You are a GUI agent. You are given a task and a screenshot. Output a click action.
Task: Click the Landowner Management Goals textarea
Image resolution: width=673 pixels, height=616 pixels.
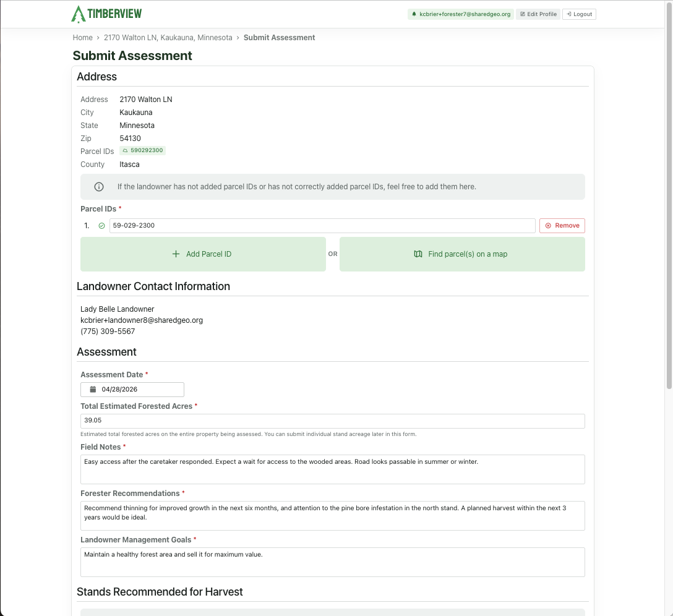coord(333,562)
